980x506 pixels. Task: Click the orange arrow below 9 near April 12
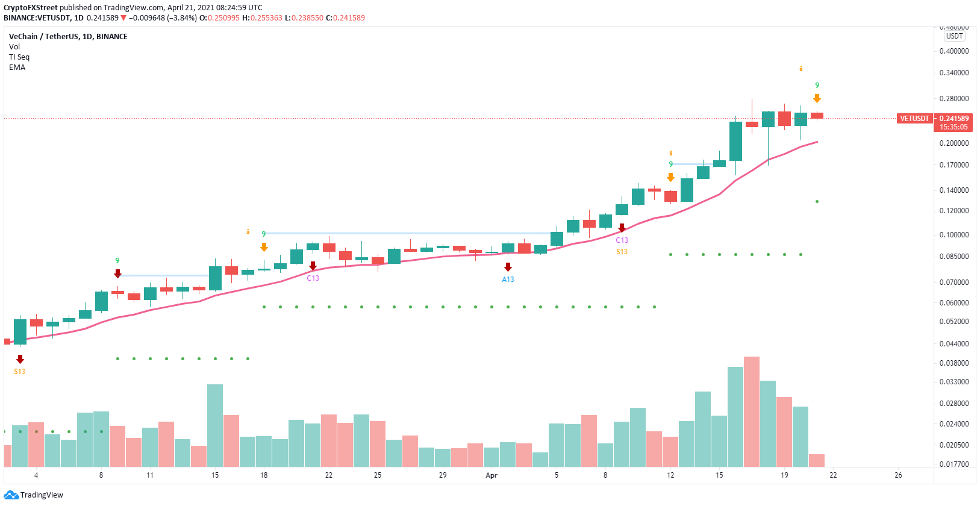(x=670, y=177)
